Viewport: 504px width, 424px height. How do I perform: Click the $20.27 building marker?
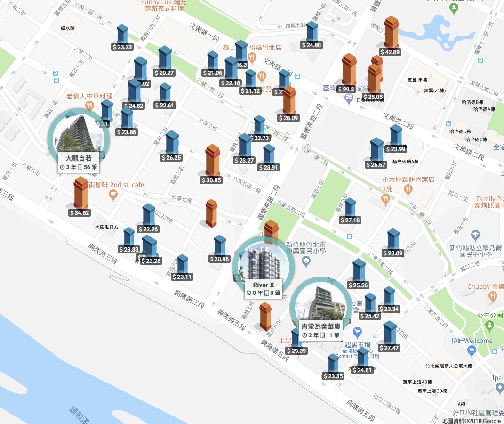click(x=165, y=61)
